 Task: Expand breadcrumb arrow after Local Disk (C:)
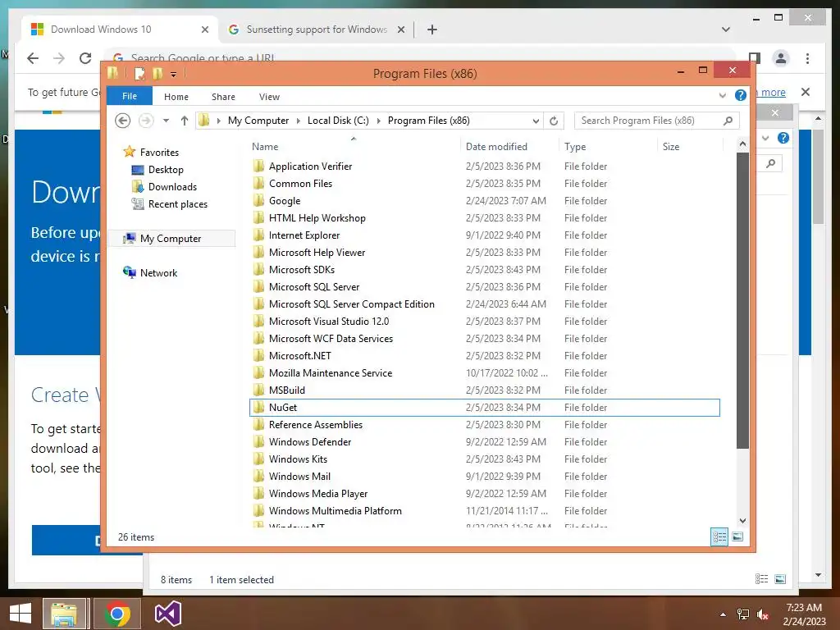(x=379, y=121)
